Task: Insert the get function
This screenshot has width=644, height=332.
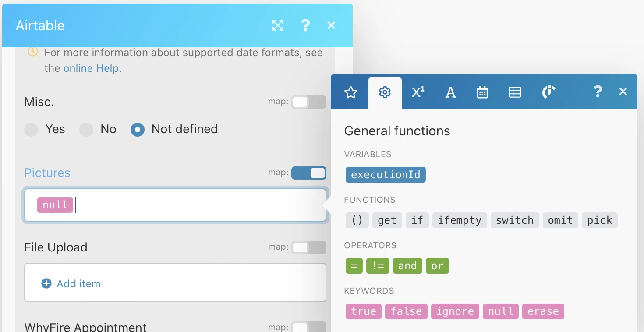Action: click(x=387, y=220)
